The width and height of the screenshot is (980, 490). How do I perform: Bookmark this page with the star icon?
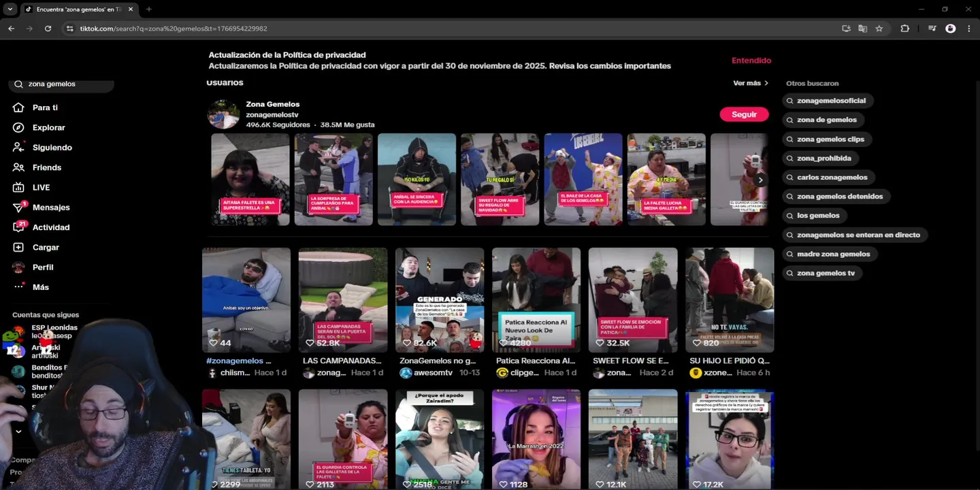pyautogui.click(x=879, y=29)
